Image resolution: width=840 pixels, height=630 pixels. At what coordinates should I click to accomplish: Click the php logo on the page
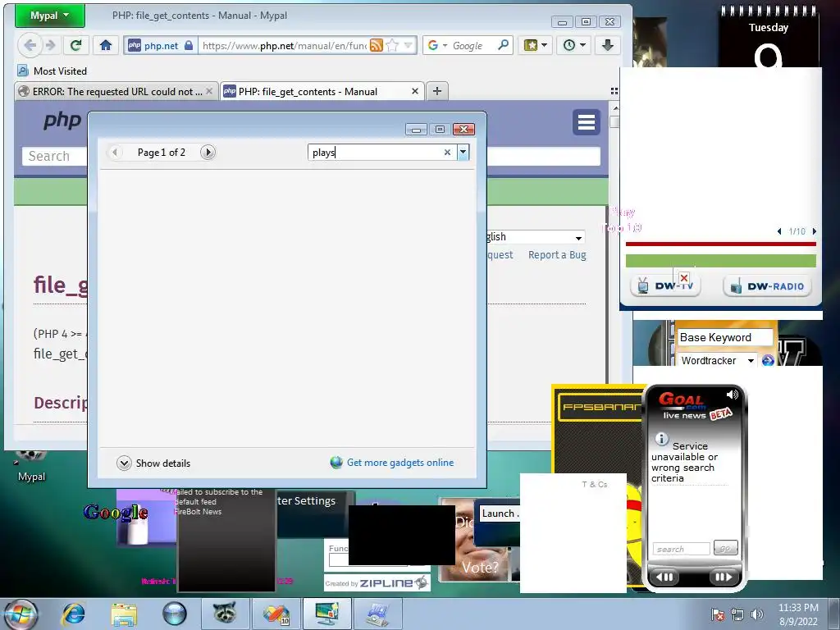(x=62, y=121)
